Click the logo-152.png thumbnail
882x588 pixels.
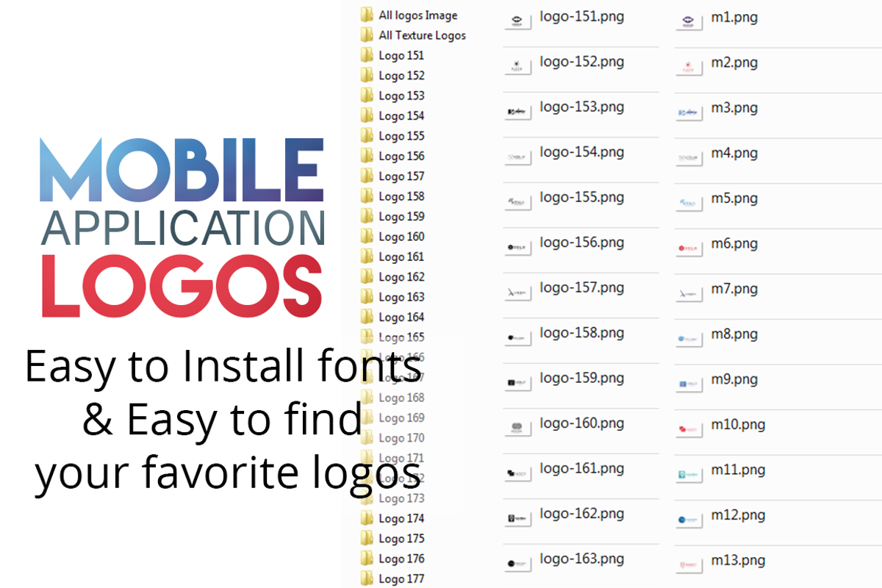[x=517, y=67]
